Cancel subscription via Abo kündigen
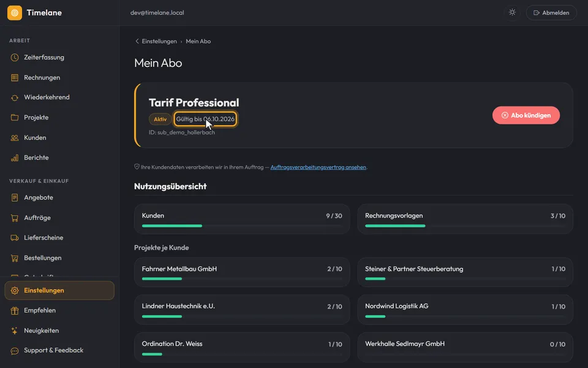The width and height of the screenshot is (588, 368). 526,115
